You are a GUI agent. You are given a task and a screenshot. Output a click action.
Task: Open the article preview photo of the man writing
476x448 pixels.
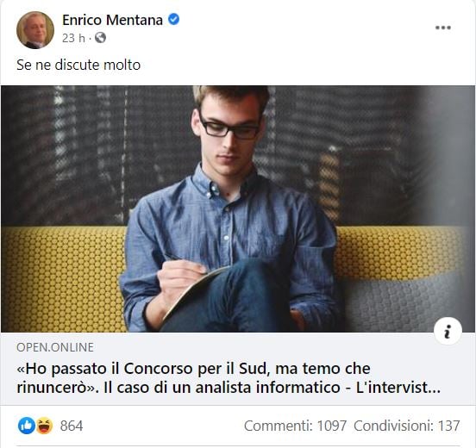coord(238,209)
